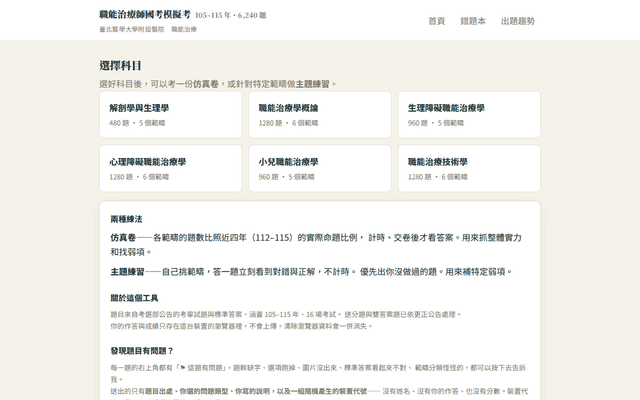Open the 錯題本 nav link
The image size is (640, 400).
473,21
